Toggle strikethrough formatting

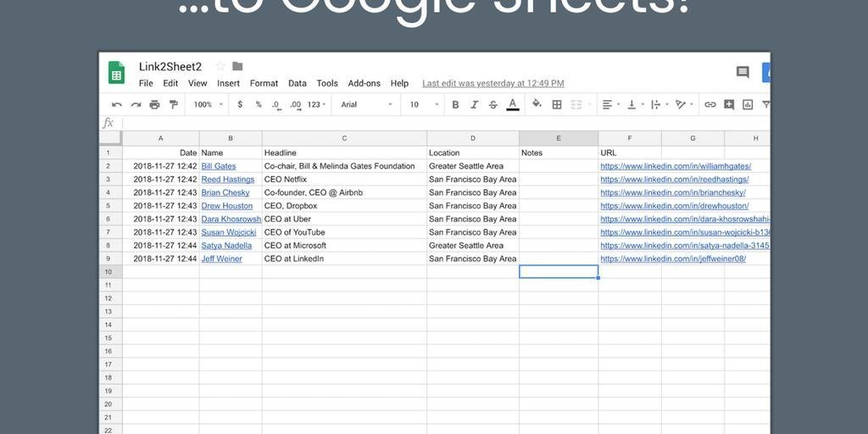tap(492, 104)
